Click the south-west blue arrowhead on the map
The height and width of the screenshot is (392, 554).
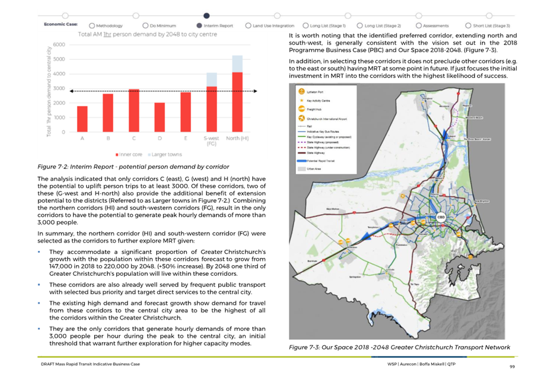pos(366,236)
